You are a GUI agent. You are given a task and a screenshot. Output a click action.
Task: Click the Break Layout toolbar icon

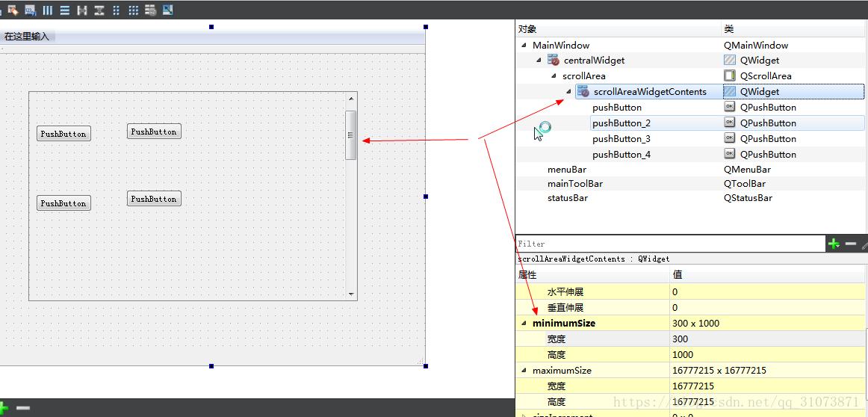tap(150, 10)
